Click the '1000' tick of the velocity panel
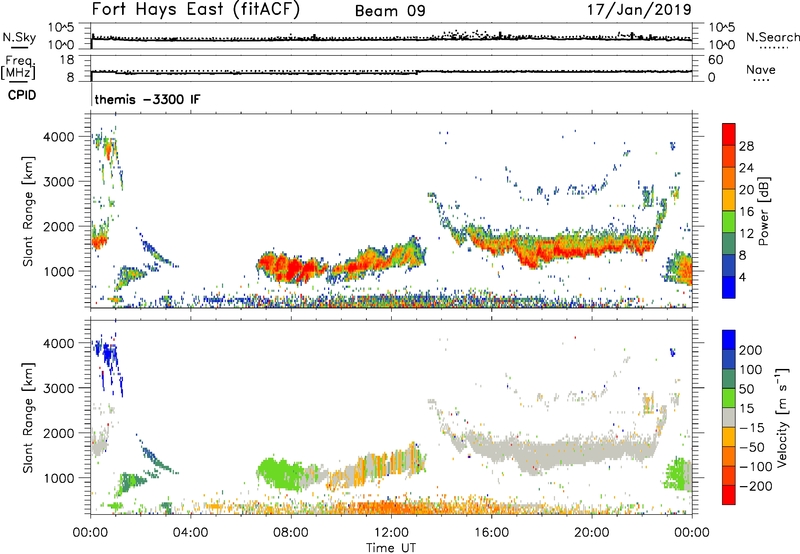 pos(59,478)
